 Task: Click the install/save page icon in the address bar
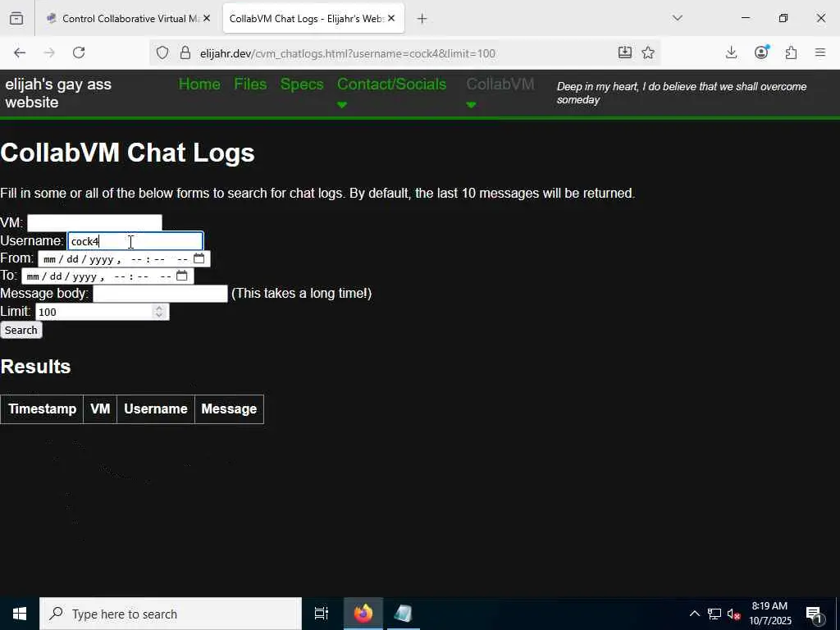(x=624, y=52)
